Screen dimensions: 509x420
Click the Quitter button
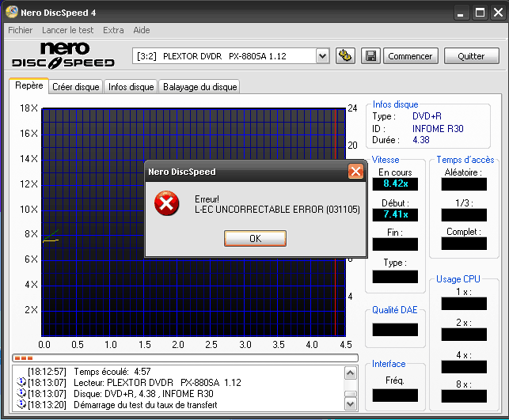tap(471, 56)
